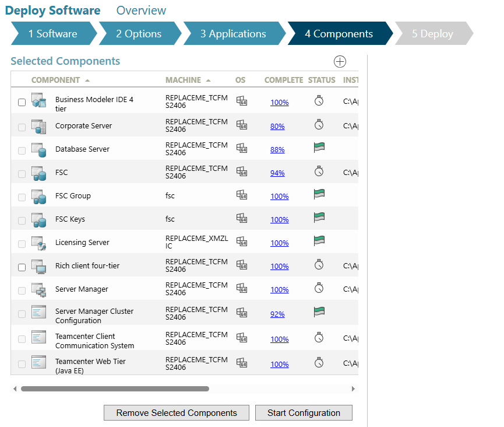The width and height of the screenshot is (504, 427).
Task: Open 100% link for Teamcenter Web Tier
Action: click(x=279, y=365)
